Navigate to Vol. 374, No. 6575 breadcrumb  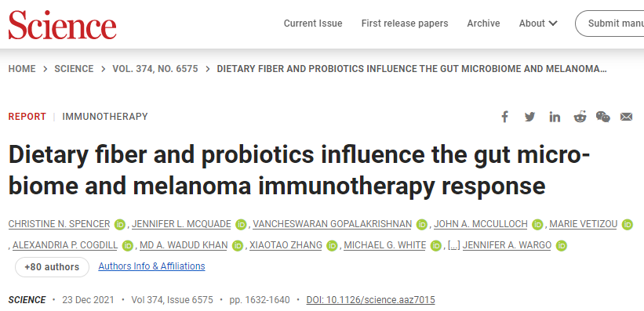pos(155,69)
